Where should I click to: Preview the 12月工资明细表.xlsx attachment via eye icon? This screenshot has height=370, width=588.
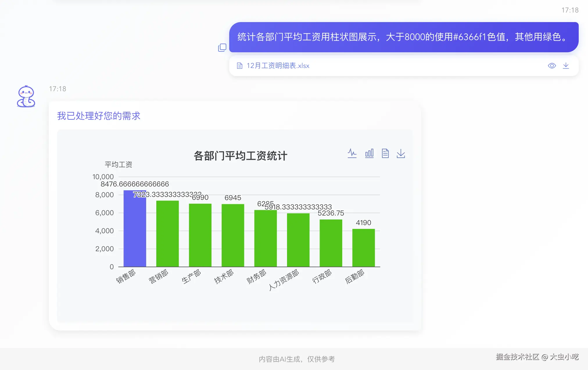[552, 66]
